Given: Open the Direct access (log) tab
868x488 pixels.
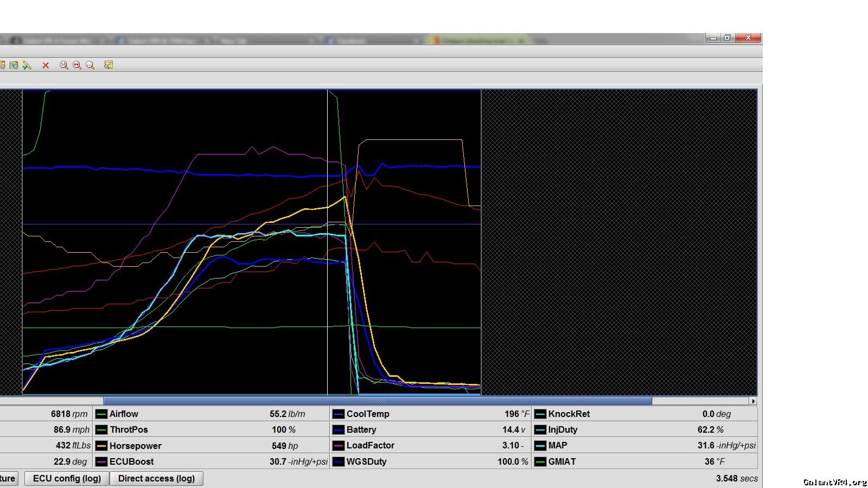Looking at the screenshot, I should (x=156, y=478).
